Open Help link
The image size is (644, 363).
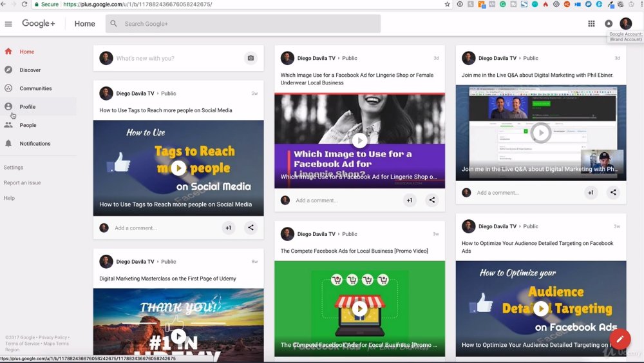[9, 198]
